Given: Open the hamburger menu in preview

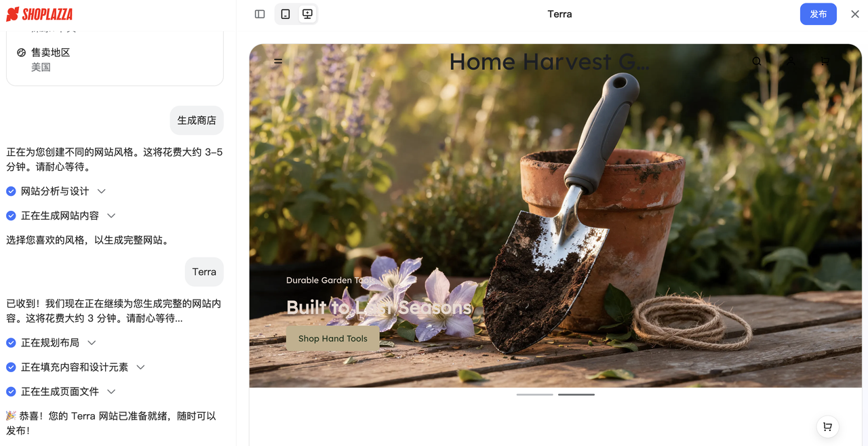Looking at the screenshot, I should pyautogui.click(x=278, y=62).
